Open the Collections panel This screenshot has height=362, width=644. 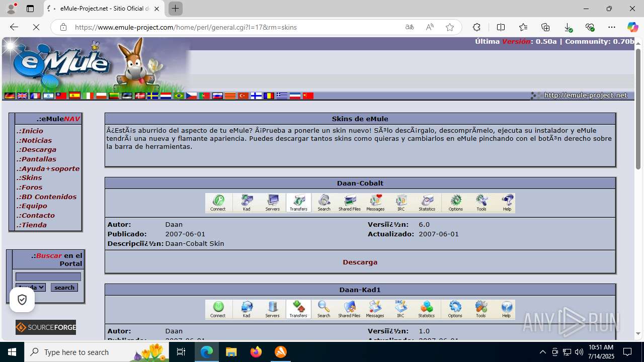point(545,27)
